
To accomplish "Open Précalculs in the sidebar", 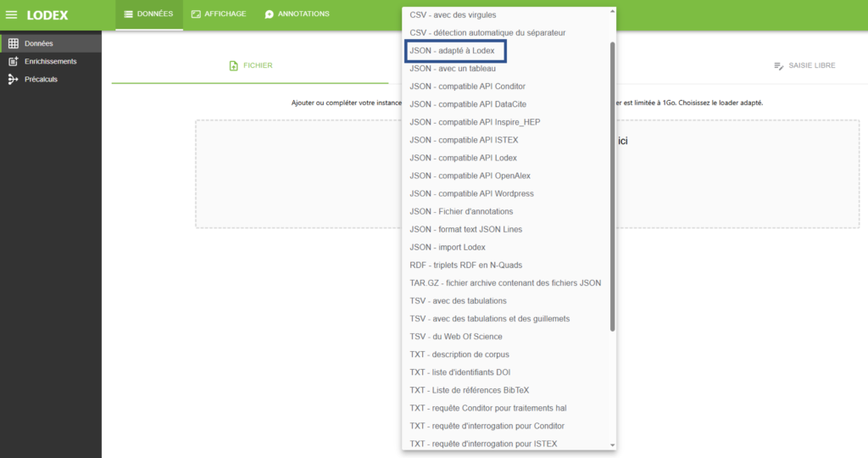I will (x=50, y=79).
